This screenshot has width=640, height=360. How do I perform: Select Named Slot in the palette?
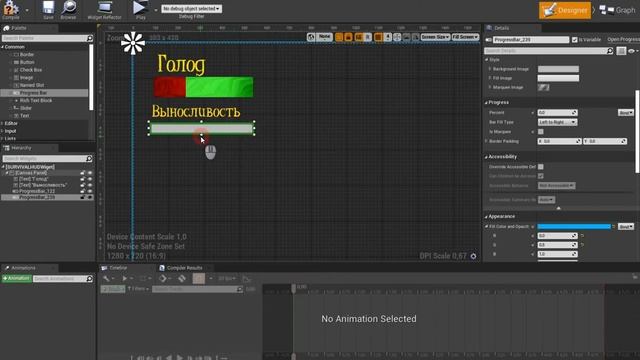coord(31,85)
